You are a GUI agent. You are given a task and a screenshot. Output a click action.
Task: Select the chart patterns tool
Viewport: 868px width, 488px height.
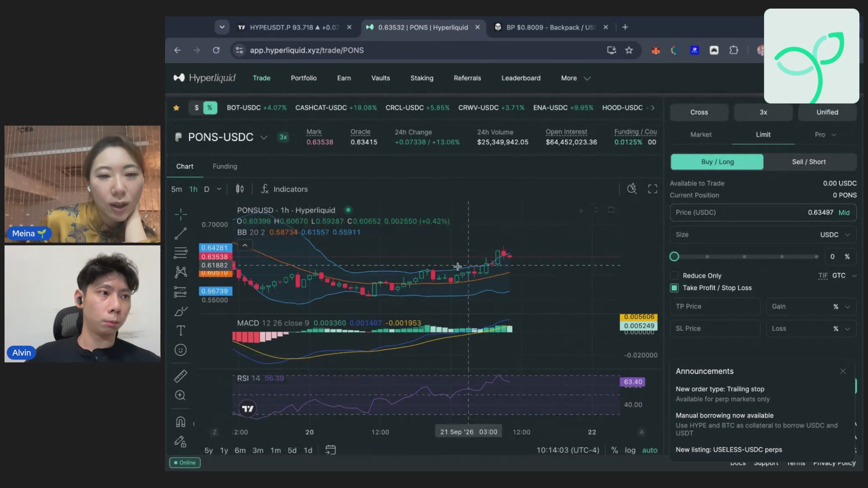coord(180,272)
